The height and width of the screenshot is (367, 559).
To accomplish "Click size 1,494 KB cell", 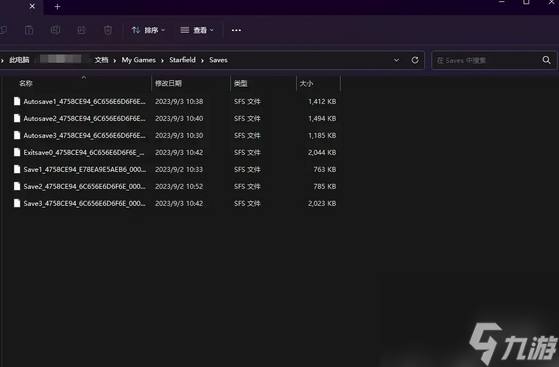I will coord(322,118).
